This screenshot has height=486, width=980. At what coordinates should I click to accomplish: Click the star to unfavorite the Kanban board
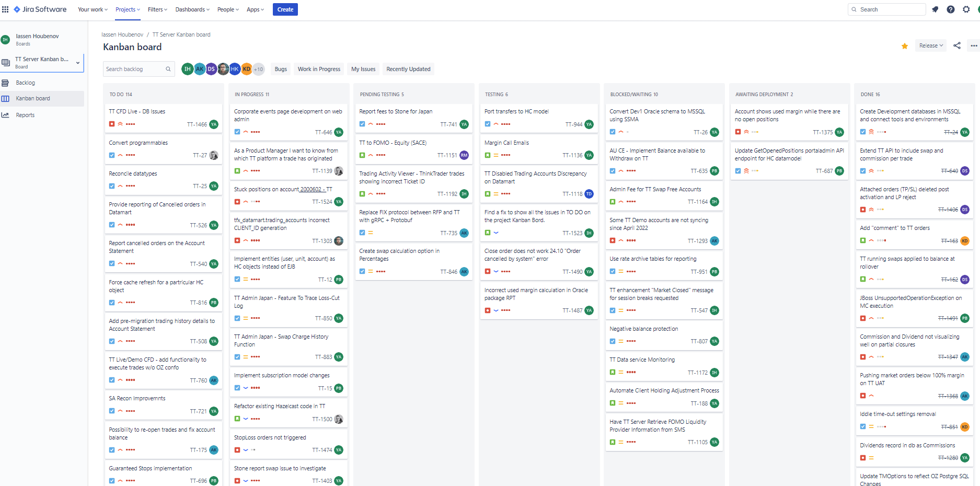904,46
